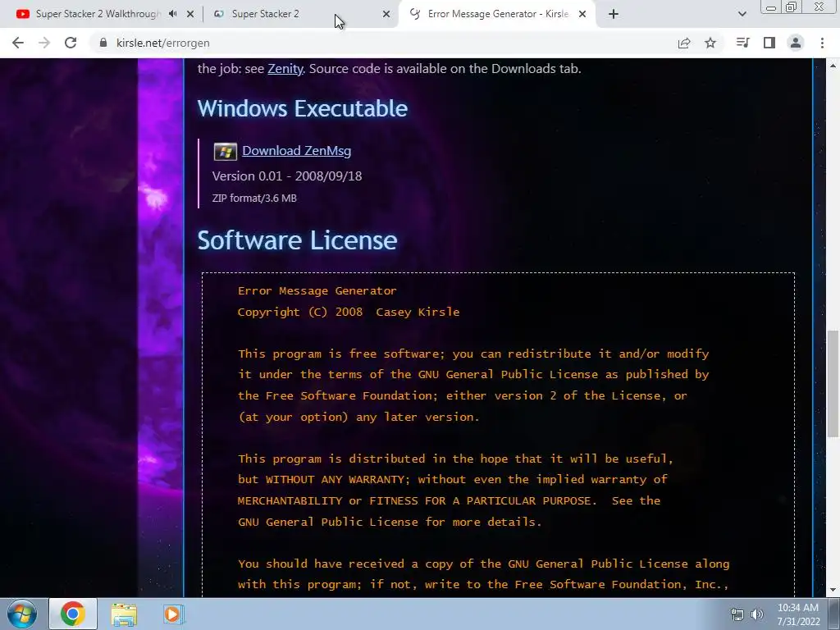
Task: Click the Chrome icon in the taskbar
Action: point(73,614)
